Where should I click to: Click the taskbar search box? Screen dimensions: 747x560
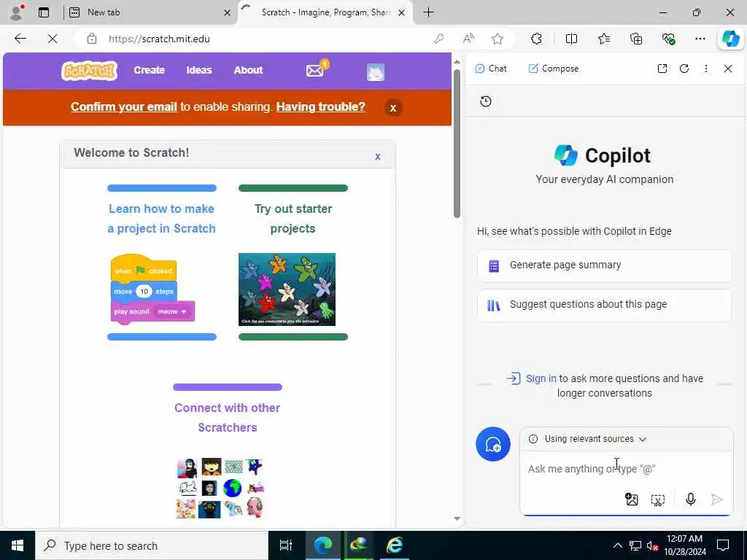[x=152, y=545]
